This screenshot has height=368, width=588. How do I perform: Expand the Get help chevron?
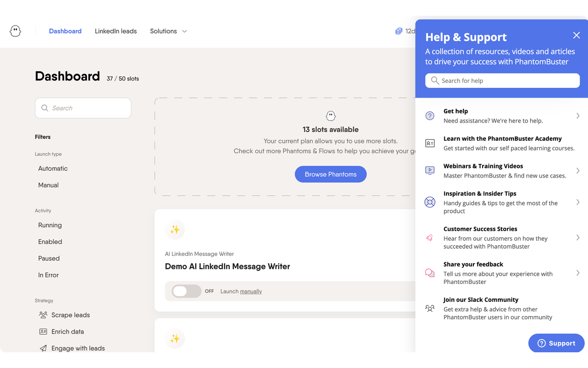pos(578,116)
